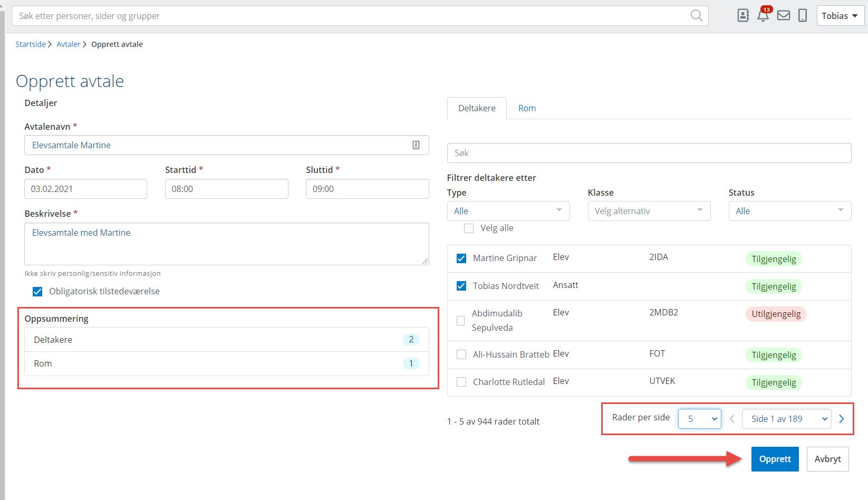868x500 pixels.
Task: Open the contacts card icon
Action: [x=743, y=16]
